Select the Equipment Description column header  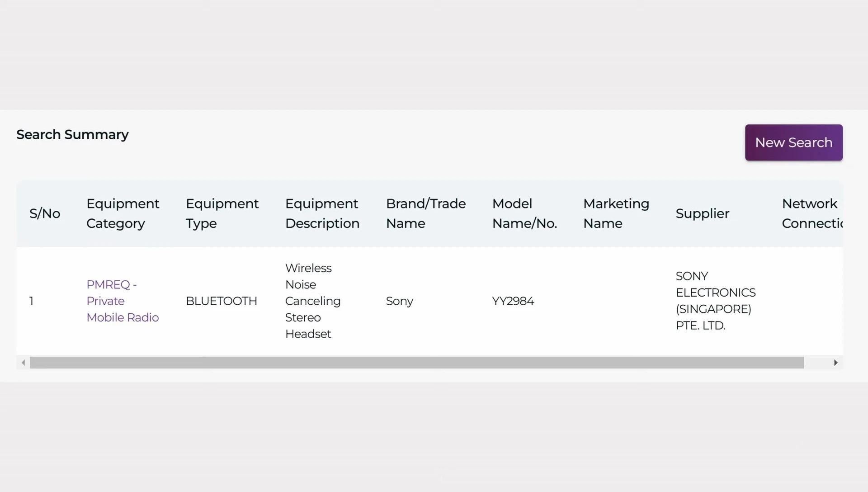point(322,213)
